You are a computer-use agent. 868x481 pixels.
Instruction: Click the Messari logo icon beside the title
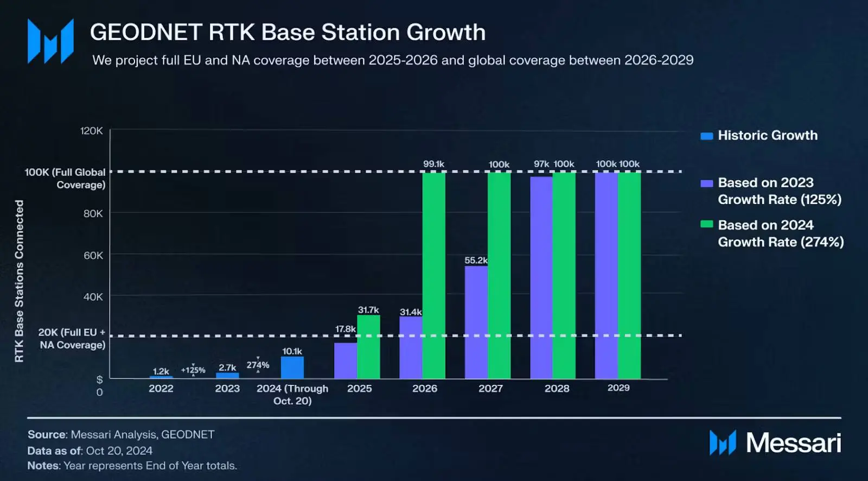[x=50, y=41]
